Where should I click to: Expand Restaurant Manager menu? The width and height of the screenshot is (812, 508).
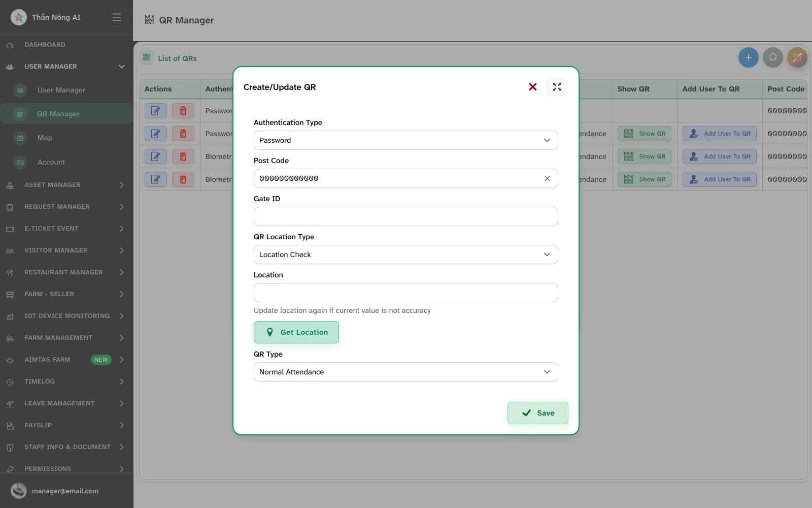(x=66, y=272)
